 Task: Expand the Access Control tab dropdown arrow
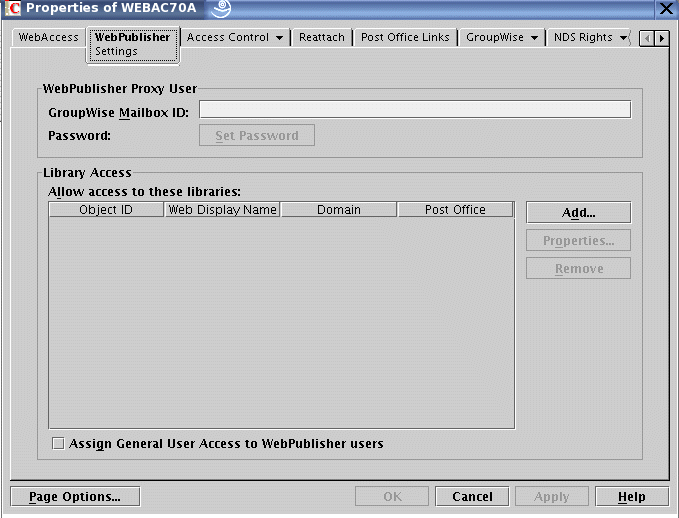(x=279, y=38)
